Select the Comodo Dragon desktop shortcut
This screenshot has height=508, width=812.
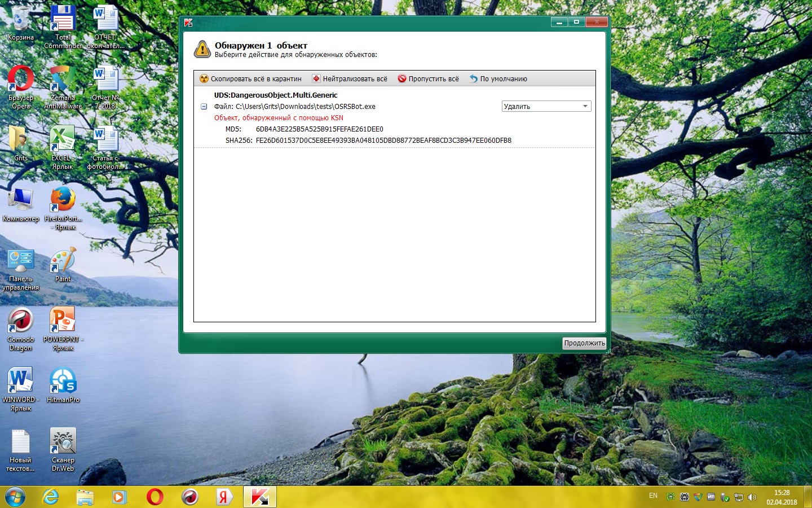[x=21, y=329]
